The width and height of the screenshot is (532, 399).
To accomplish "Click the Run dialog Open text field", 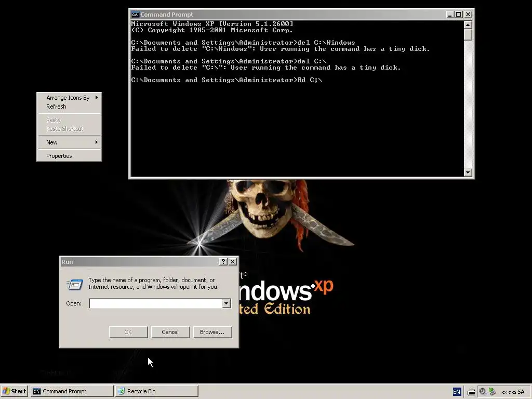I will 156,303.
